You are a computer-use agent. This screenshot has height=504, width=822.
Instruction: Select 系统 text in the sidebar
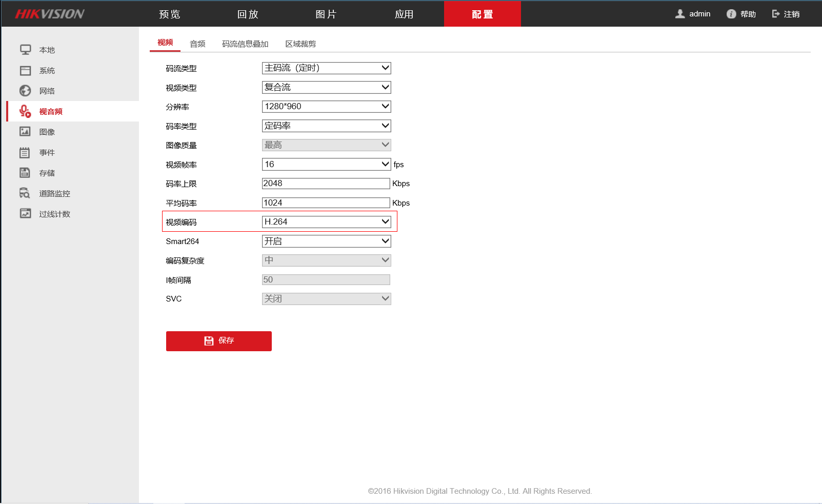point(47,71)
